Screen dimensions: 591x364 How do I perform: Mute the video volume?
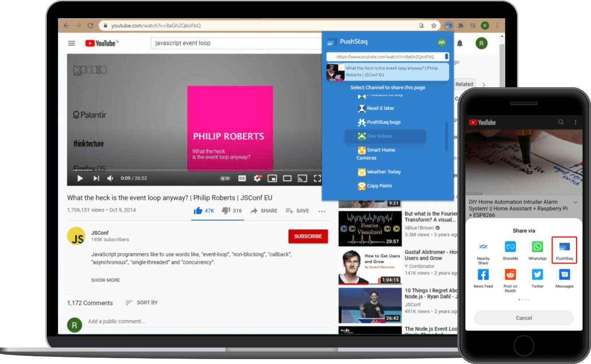(110, 178)
